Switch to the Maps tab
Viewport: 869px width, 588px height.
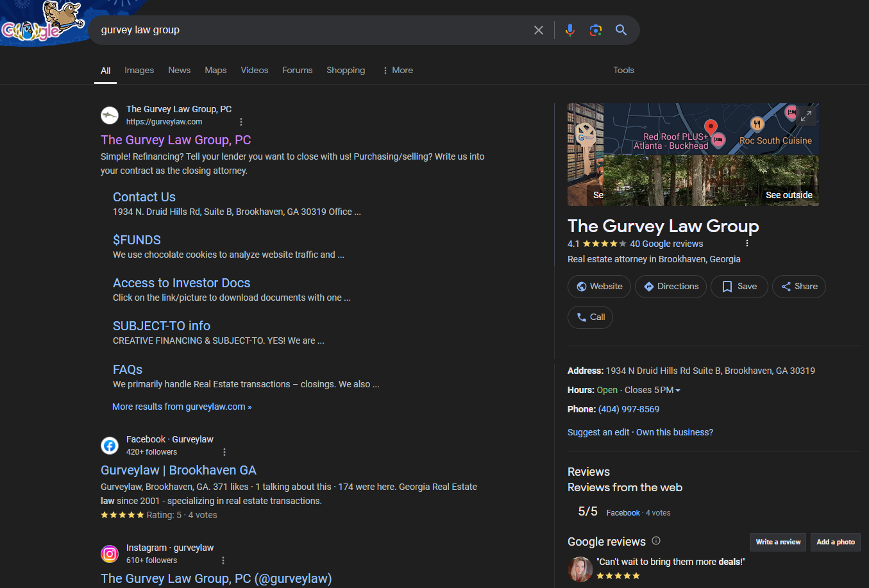pos(215,71)
